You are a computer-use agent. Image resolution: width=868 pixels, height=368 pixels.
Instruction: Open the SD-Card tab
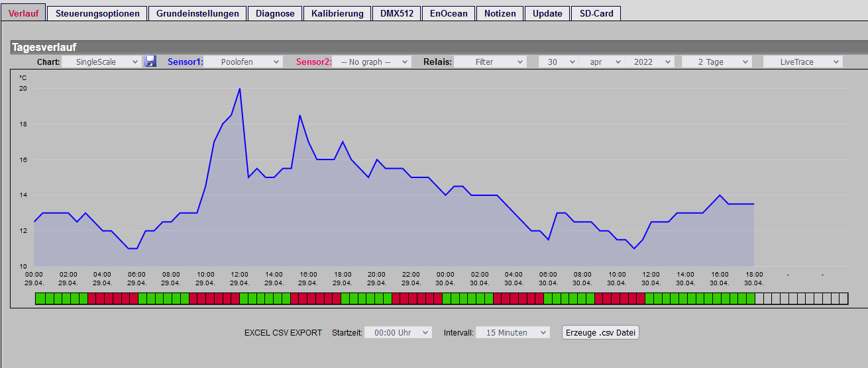[596, 13]
